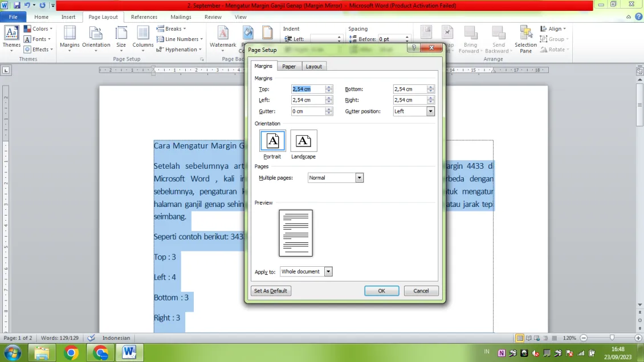This screenshot has height=362, width=644.
Task: Open the Multiple pages dropdown
Action: click(359, 177)
